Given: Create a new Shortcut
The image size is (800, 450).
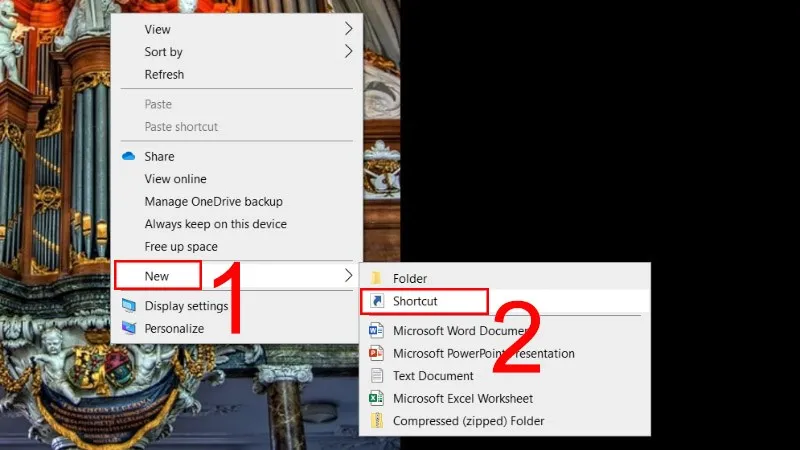Looking at the screenshot, I should 505,301.
